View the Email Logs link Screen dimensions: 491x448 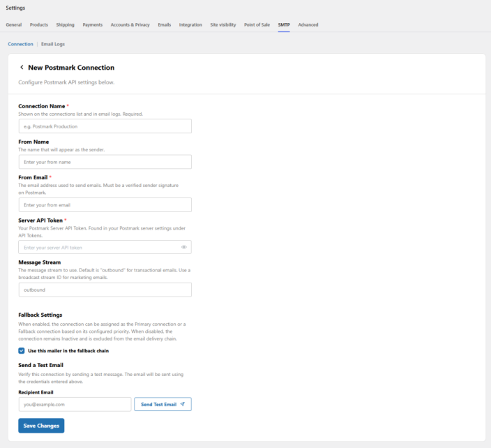click(x=53, y=44)
